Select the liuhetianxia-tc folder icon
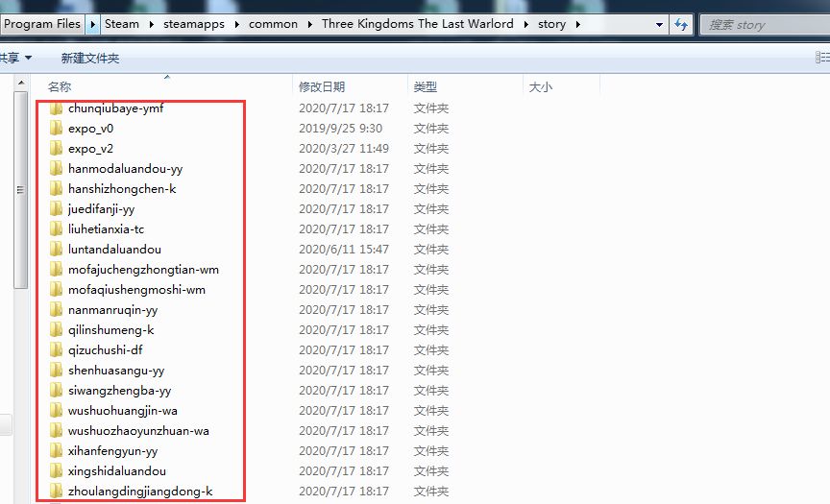Viewport: 830px width, 504px height. tap(56, 229)
